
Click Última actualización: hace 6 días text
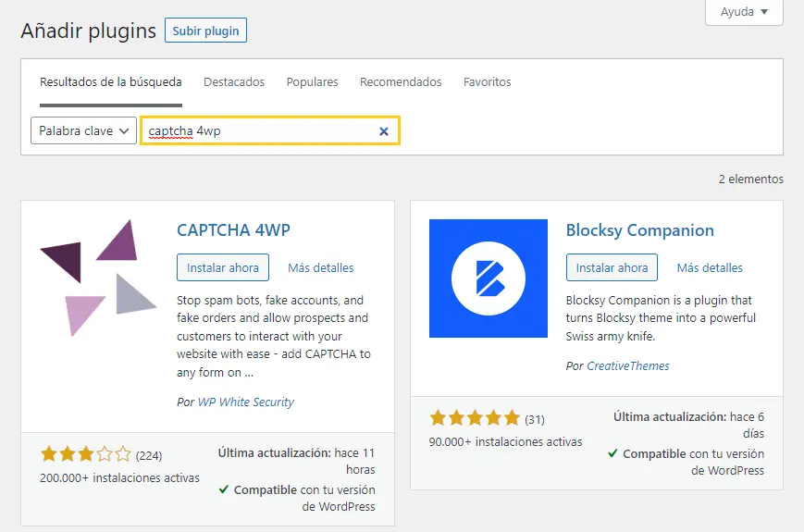tap(688, 425)
